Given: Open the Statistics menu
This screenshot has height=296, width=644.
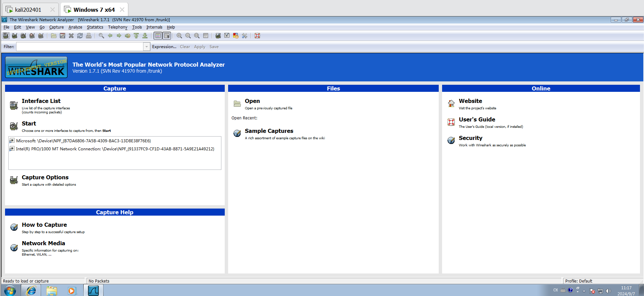Looking at the screenshot, I should coord(95,27).
